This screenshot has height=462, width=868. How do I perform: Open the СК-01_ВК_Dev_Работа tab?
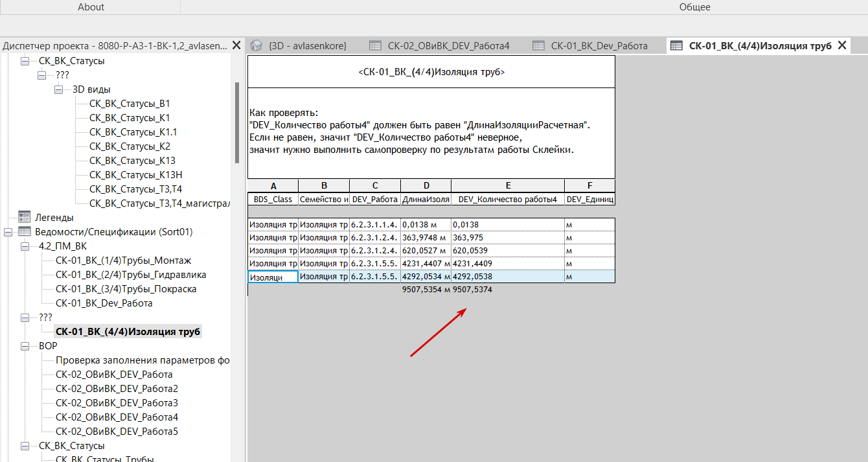pyautogui.click(x=599, y=45)
